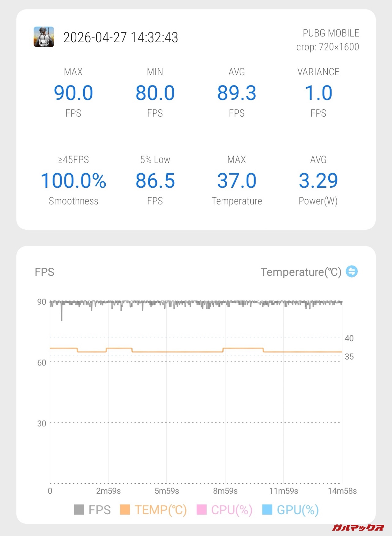Click the FPS axis title
The height and width of the screenshot is (536, 392).
[x=44, y=272]
